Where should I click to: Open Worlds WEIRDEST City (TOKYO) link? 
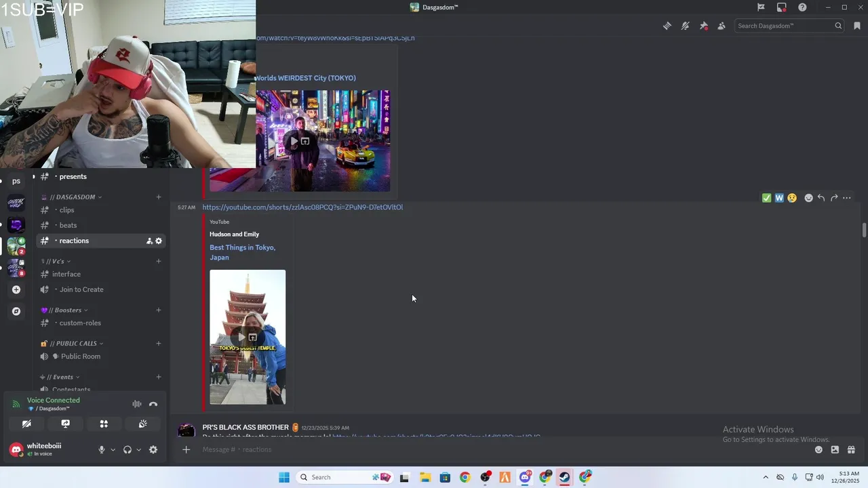tap(305, 78)
